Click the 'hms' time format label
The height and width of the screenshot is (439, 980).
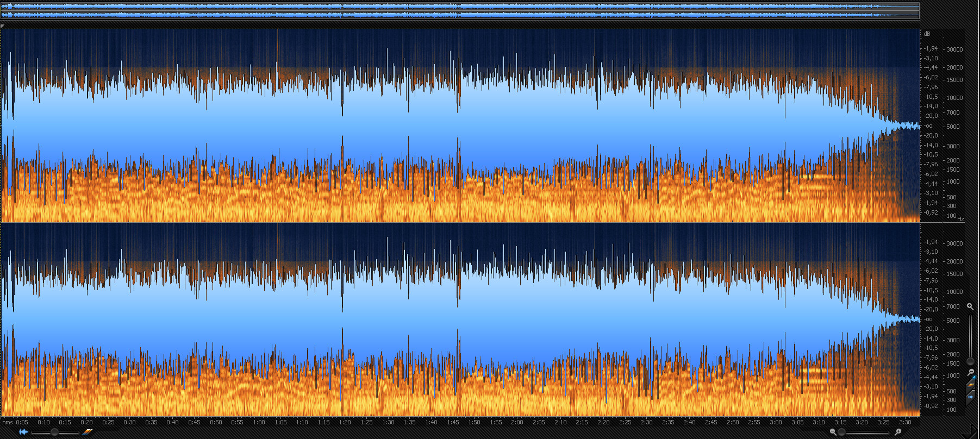(7, 422)
